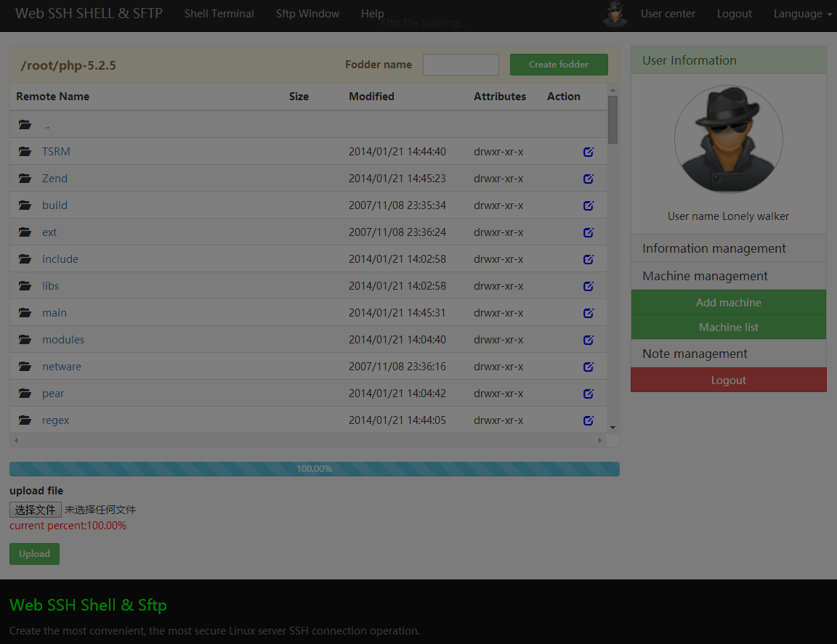The height and width of the screenshot is (644, 837).
Task: Go to parent directory '..'
Action: pos(47,127)
